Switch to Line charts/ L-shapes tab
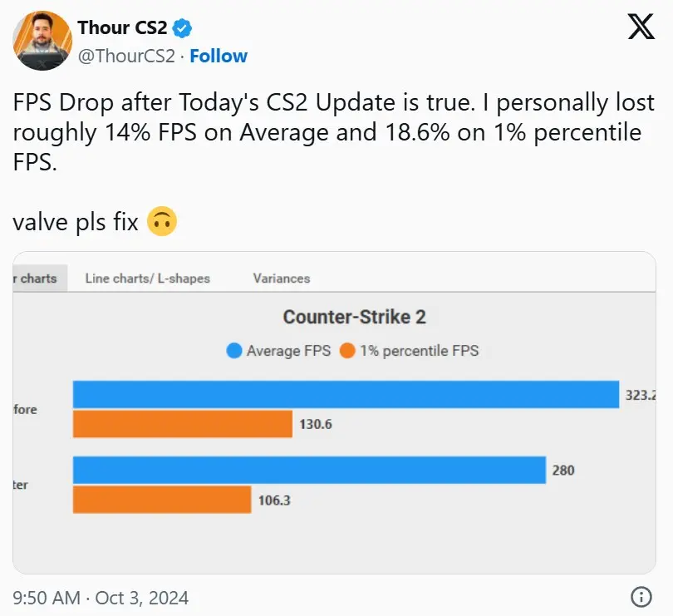 pyautogui.click(x=148, y=278)
